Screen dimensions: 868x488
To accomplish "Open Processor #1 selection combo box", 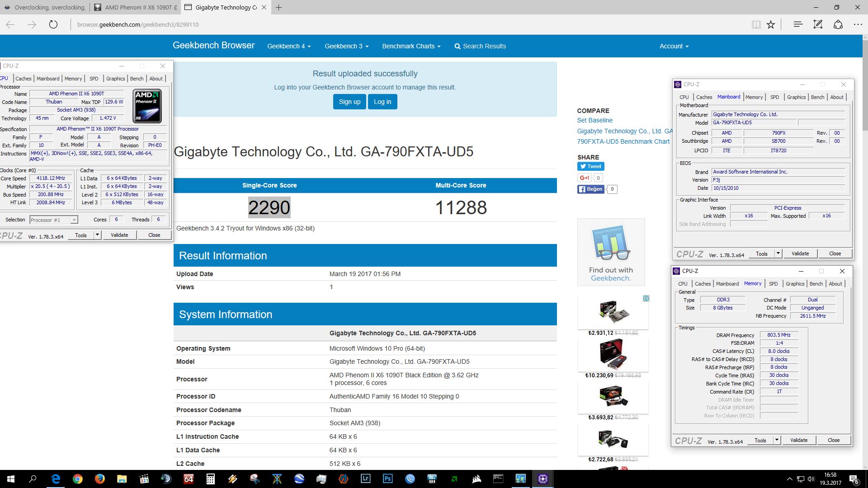I will tap(54, 220).
